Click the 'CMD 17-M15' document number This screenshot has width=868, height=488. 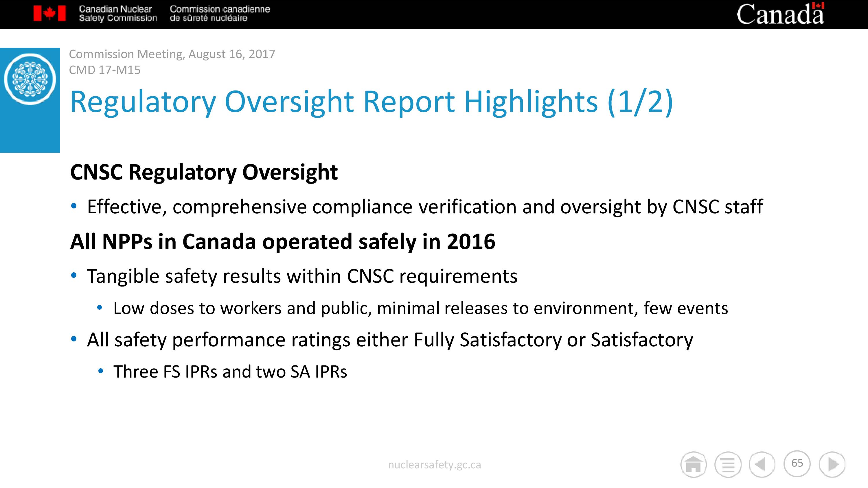(x=104, y=70)
